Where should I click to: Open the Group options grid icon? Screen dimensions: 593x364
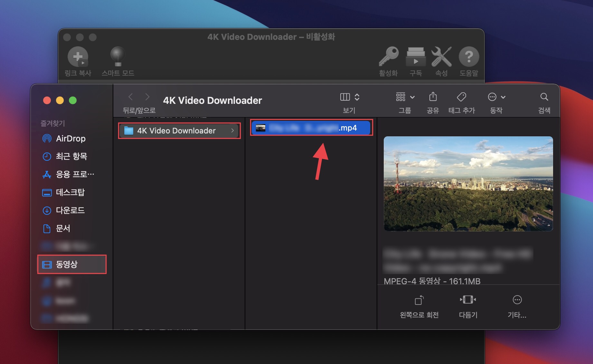click(x=400, y=97)
